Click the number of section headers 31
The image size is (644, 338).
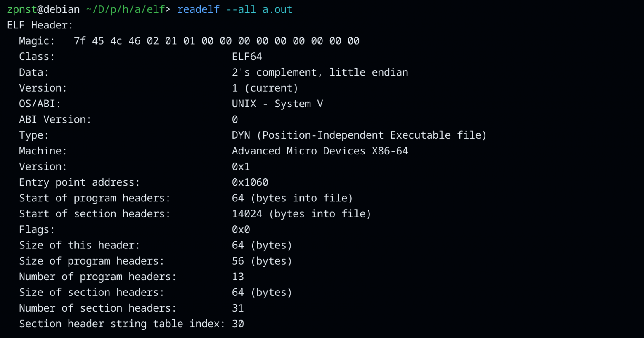pyautogui.click(x=238, y=308)
